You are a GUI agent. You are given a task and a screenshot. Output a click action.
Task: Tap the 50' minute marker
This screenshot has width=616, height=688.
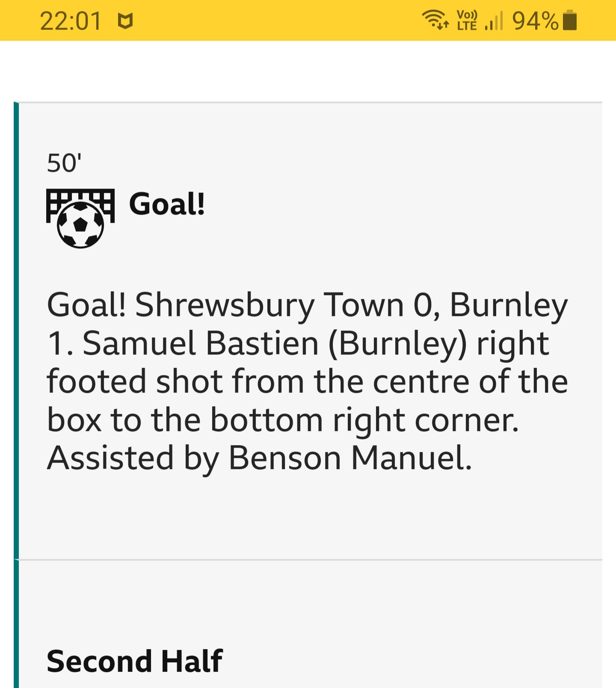point(64,163)
